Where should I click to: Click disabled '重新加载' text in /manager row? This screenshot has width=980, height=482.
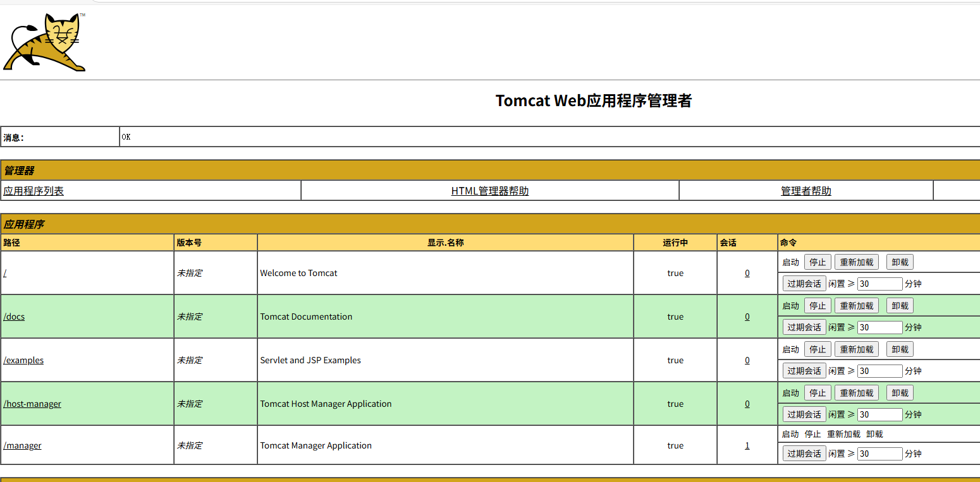point(843,434)
